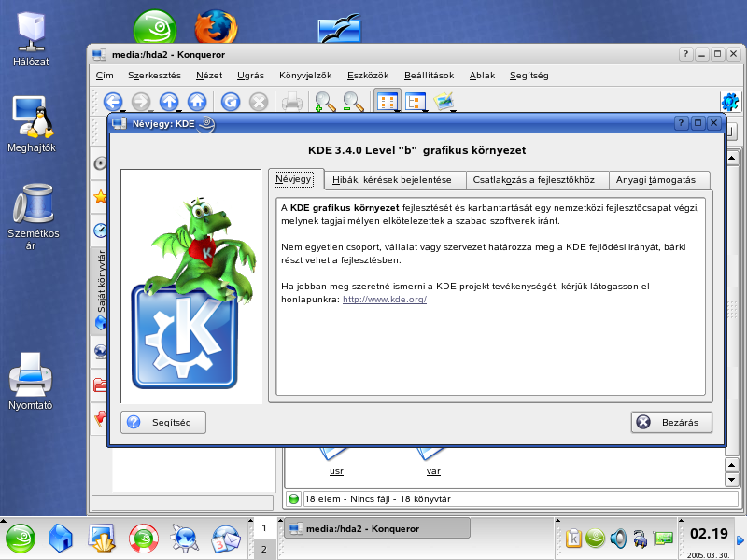747x560 pixels.
Task: Go up one directory level
Action: 169,102
